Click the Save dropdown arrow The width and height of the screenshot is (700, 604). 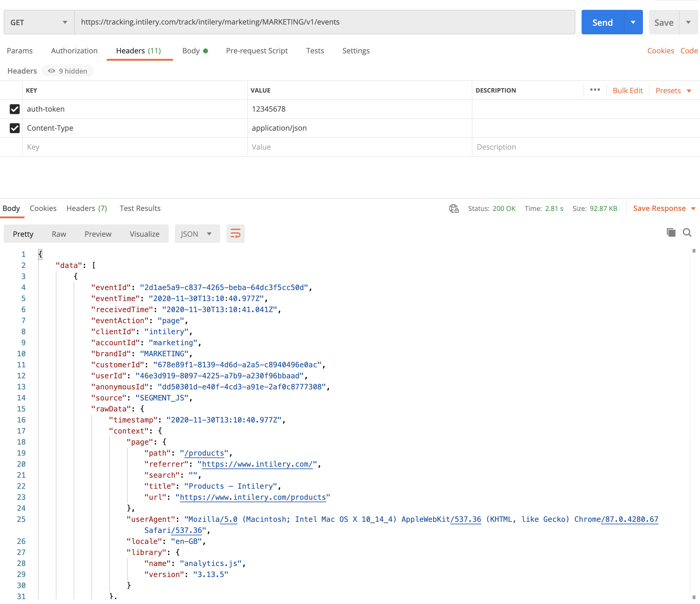[689, 22]
